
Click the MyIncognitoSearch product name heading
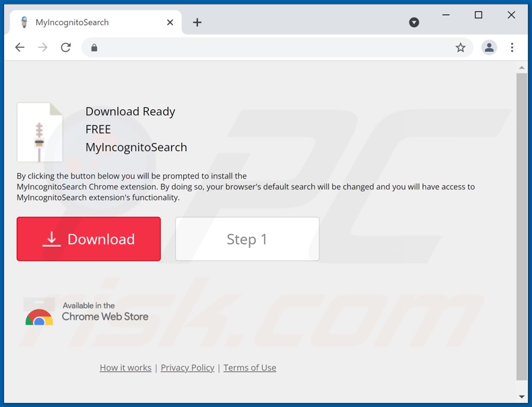click(x=136, y=148)
